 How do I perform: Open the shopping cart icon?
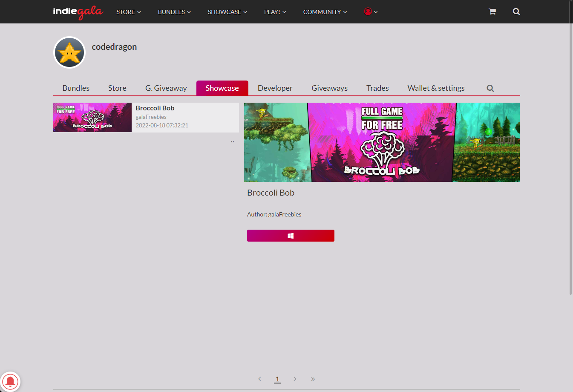click(492, 12)
